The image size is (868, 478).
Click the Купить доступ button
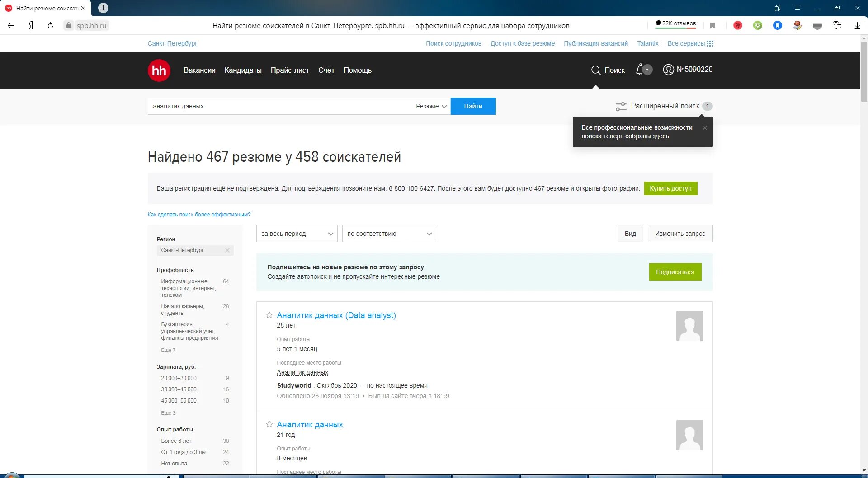(670, 188)
